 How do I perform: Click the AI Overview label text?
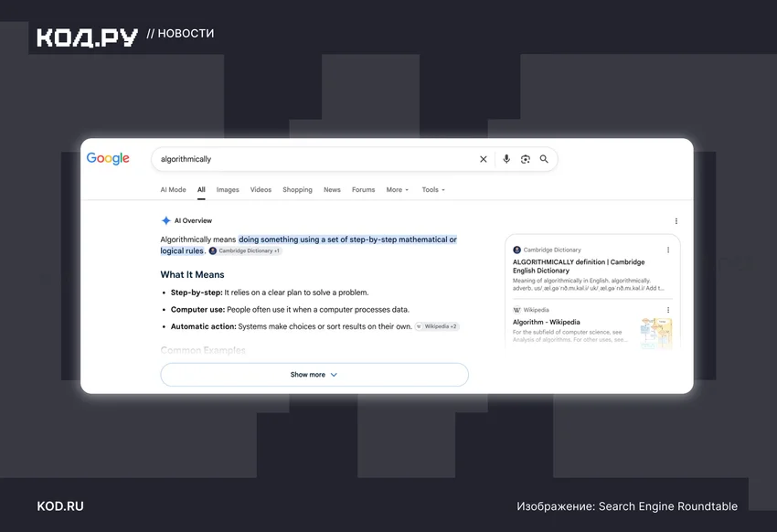pyautogui.click(x=193, y=220)
